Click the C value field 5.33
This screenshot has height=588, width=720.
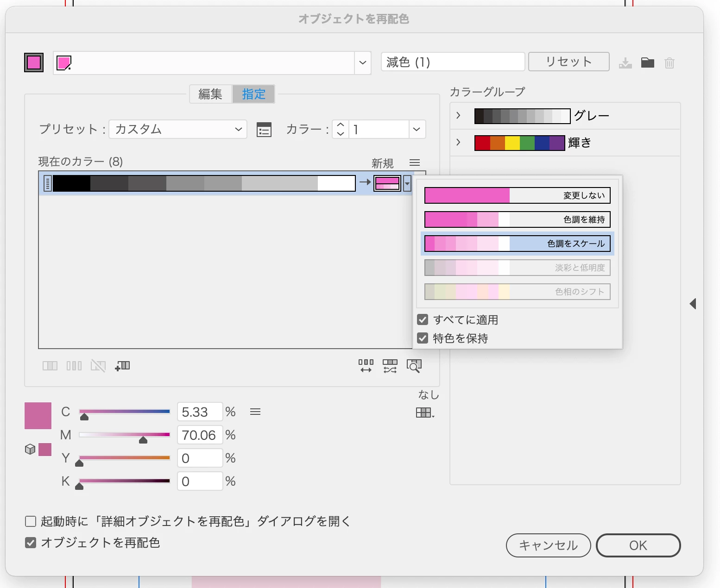pos(200,412)
